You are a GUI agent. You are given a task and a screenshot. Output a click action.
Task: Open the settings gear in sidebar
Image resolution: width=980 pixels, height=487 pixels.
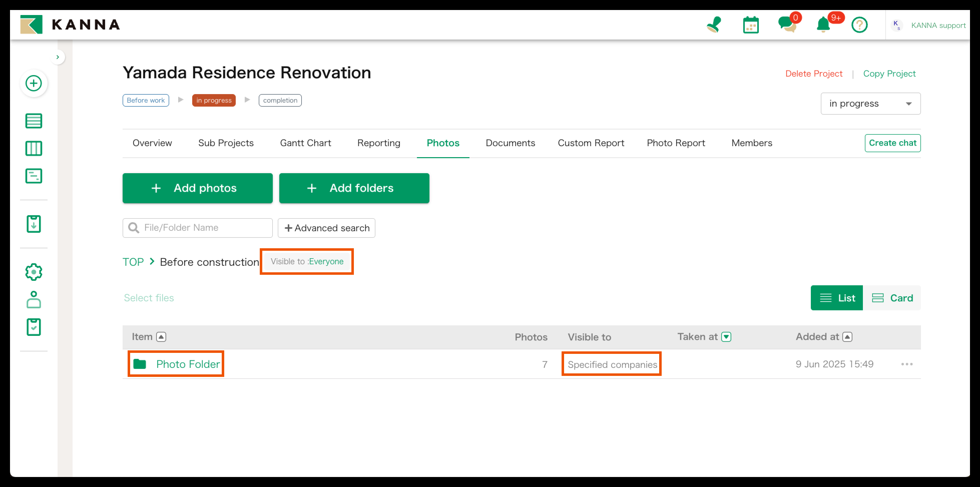34,272
